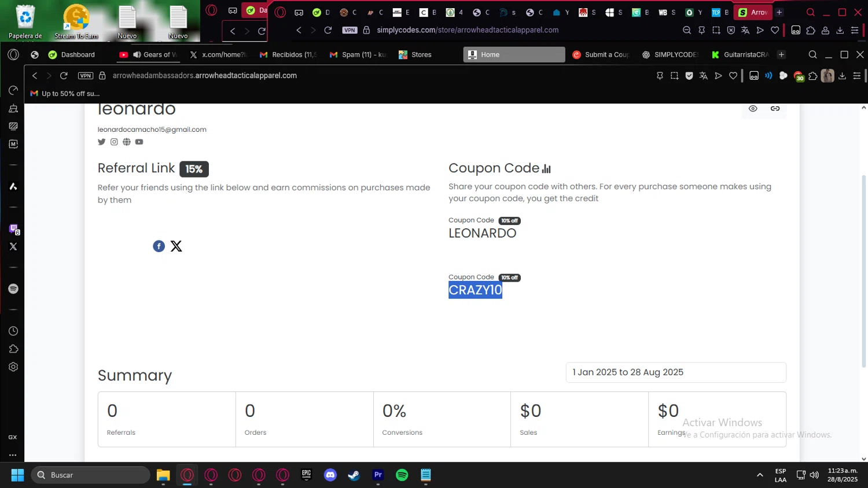Image resolution: width=868 pixels, height=488 pixels.
Task: Share referral link via Facebook icon
Action: click(159, 246)
